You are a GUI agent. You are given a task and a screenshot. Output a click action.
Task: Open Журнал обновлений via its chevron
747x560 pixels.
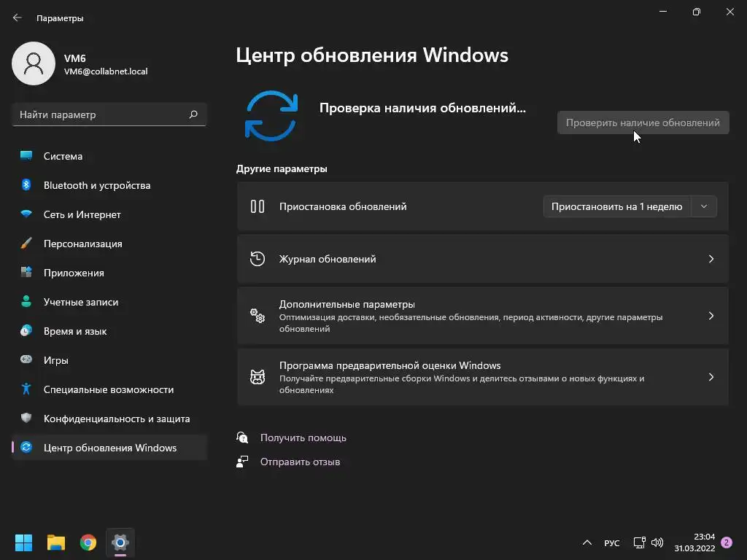[711, 259]
